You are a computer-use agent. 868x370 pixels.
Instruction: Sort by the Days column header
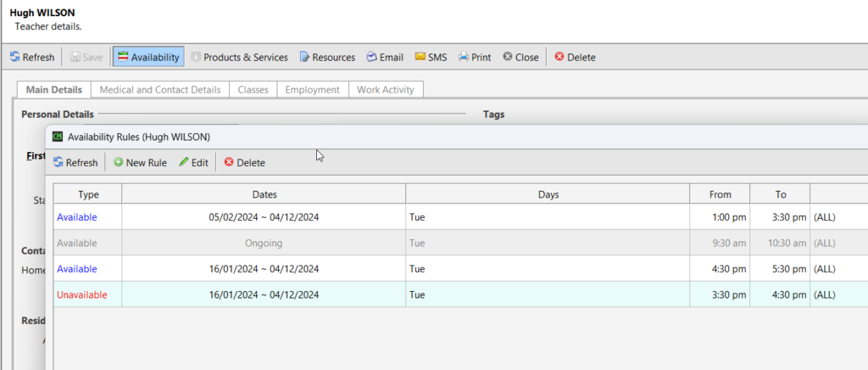(x=548, y=194)
